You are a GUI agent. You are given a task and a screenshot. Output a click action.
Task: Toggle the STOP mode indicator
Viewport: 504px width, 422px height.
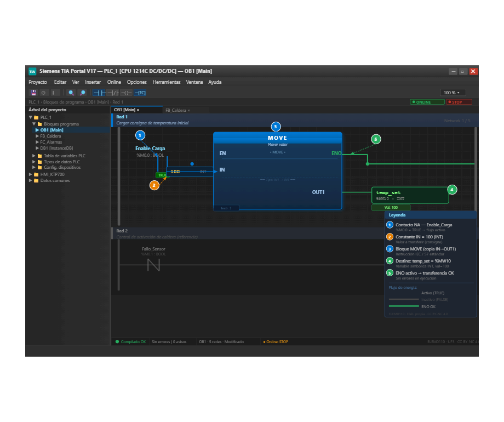tap(459, 102)
